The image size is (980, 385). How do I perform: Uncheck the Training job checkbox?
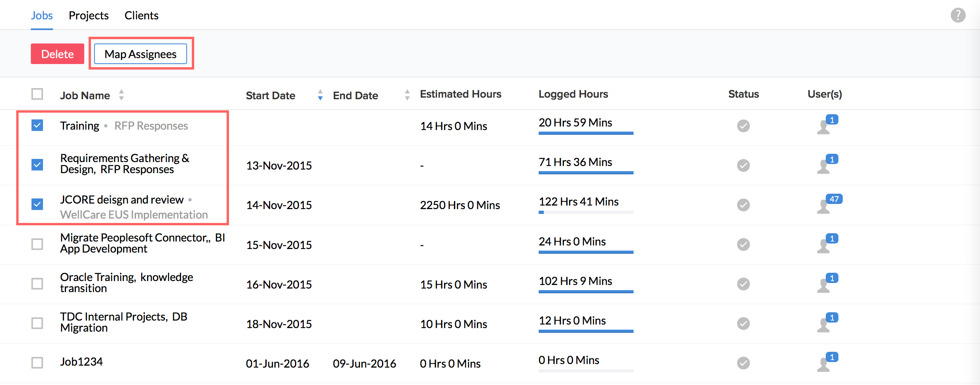tap(37, 125)
